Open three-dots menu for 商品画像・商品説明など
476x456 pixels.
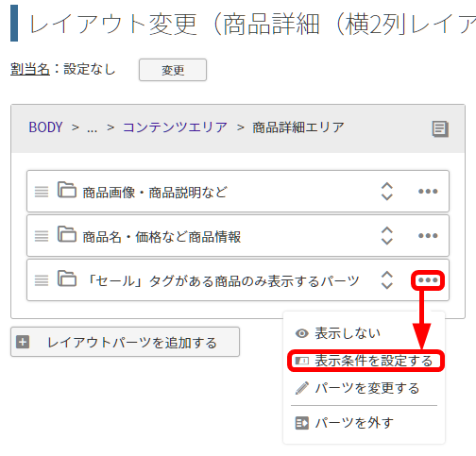(428, 191)
